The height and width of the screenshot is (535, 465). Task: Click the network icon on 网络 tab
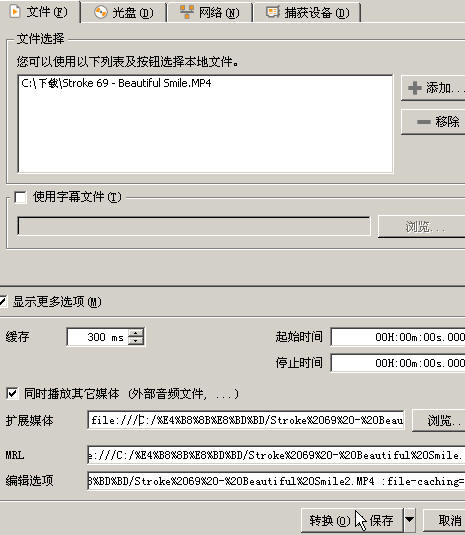tap(187, 12)
